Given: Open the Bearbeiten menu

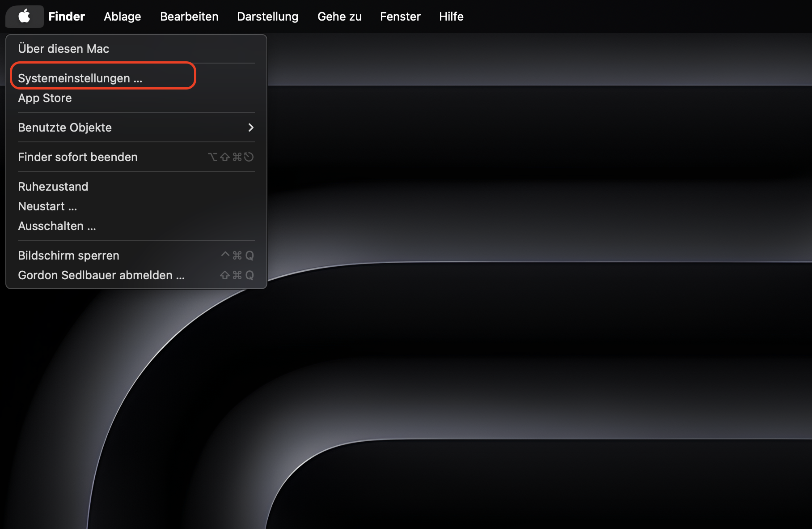Looking at the screenshot, I should pyautogui.click(x=189, y=16).
